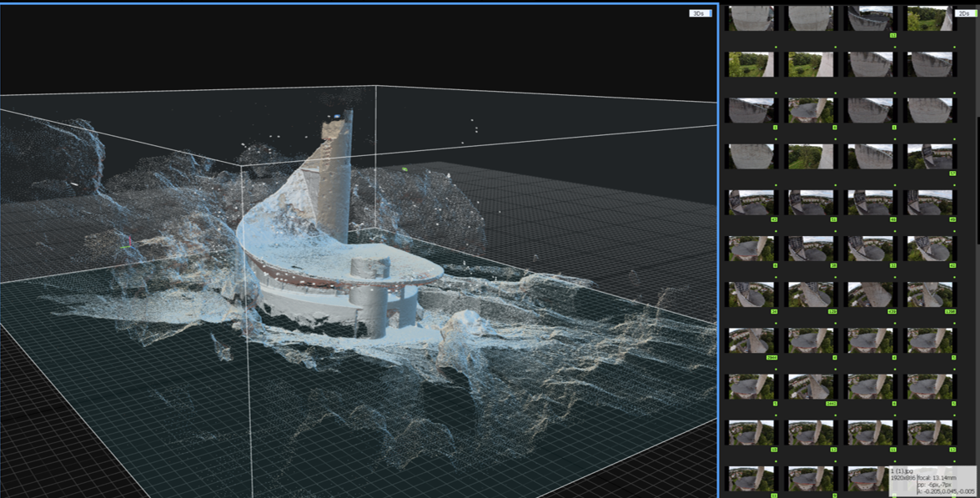Screen dimensions: 980x498
Task: Select the green marker point in 3D scene
Action: tap(405, 169)
